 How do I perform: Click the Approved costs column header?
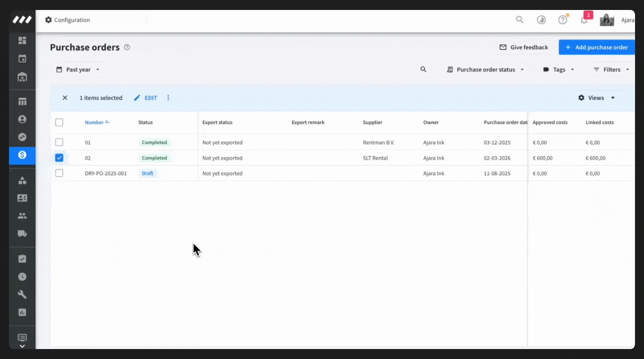pyautogui.click(x=550, y=122)
